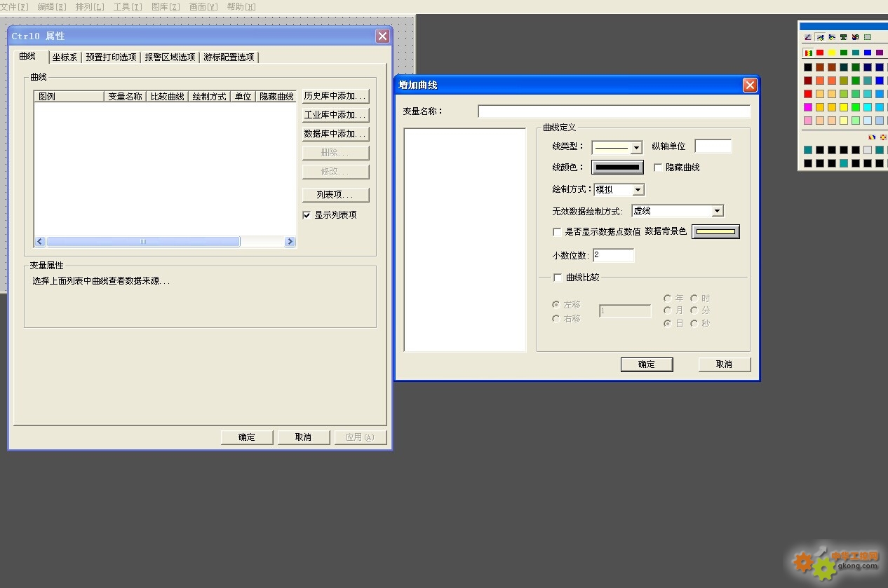
Task: Enable the 隐藏曲线 checkbox
Action: click(x=658, y=167)
